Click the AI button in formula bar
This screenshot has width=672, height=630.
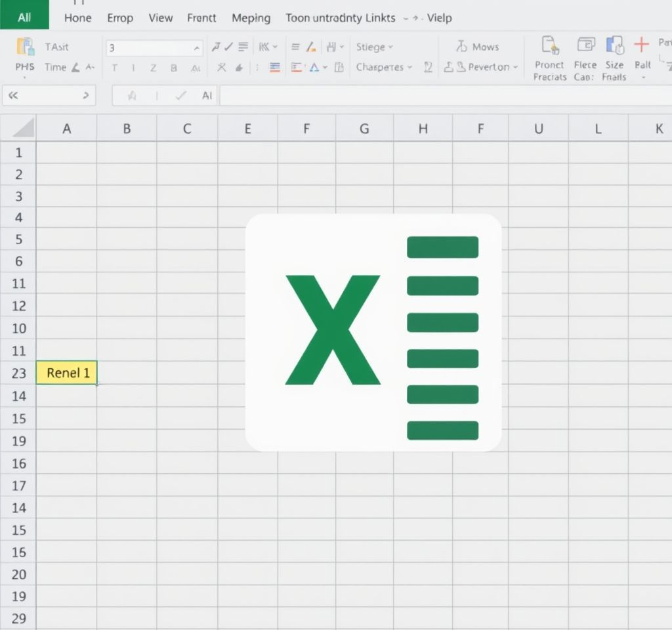tap(207, 96)
